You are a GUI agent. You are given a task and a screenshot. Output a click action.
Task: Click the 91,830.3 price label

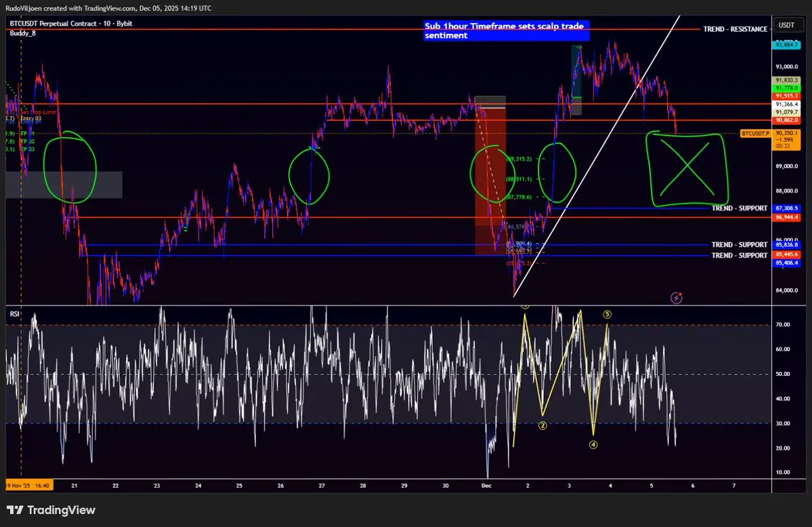(787, 81)
